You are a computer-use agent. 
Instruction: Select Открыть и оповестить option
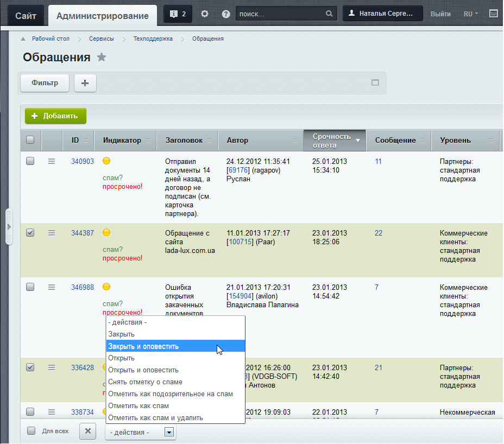175,370
